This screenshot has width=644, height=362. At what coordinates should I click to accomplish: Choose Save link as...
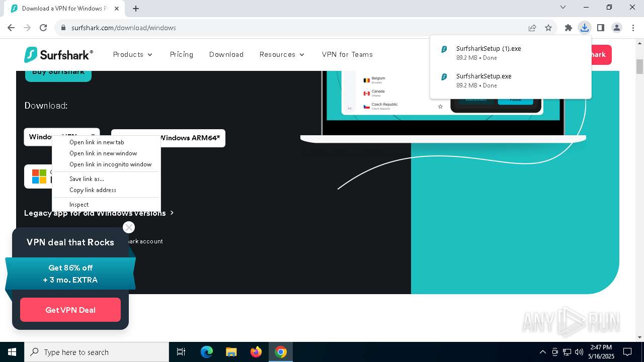coord(106,179)
